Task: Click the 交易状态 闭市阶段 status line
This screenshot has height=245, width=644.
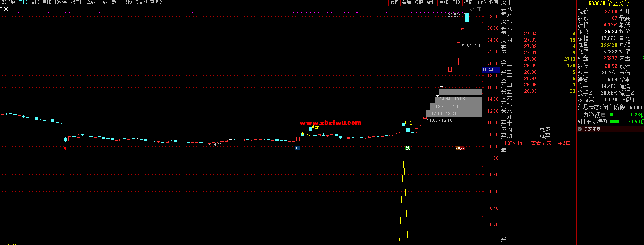Action: point(610,107)
